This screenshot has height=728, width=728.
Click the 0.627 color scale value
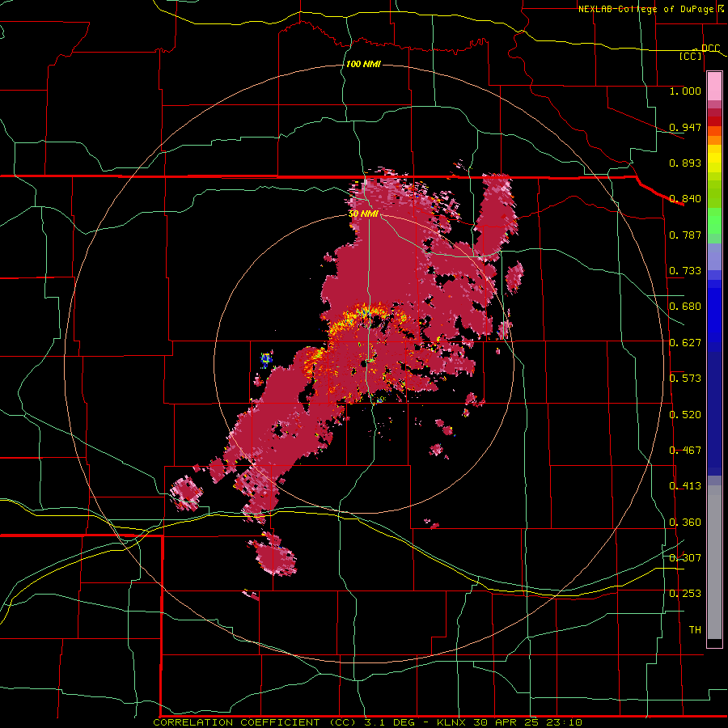tap(685, 343)
